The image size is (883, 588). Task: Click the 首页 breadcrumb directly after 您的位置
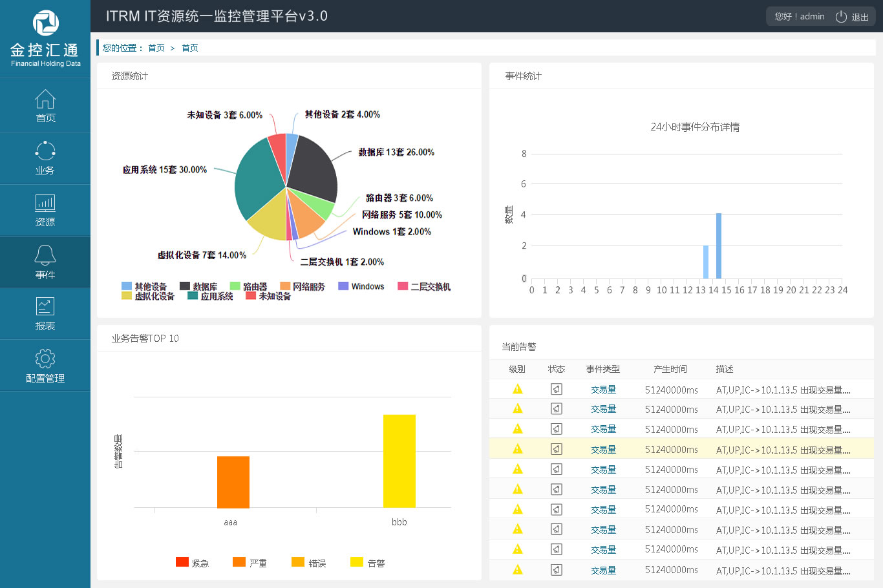coord(156,48)
